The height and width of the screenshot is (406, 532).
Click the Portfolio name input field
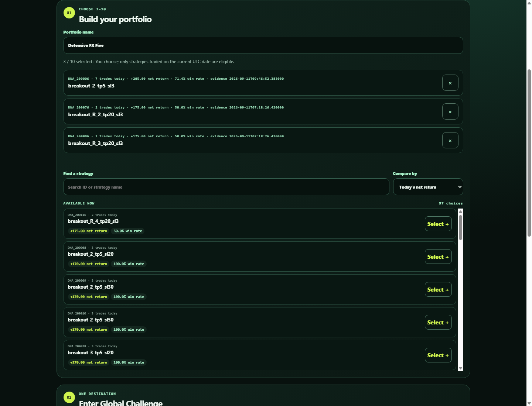coord(263,45)
